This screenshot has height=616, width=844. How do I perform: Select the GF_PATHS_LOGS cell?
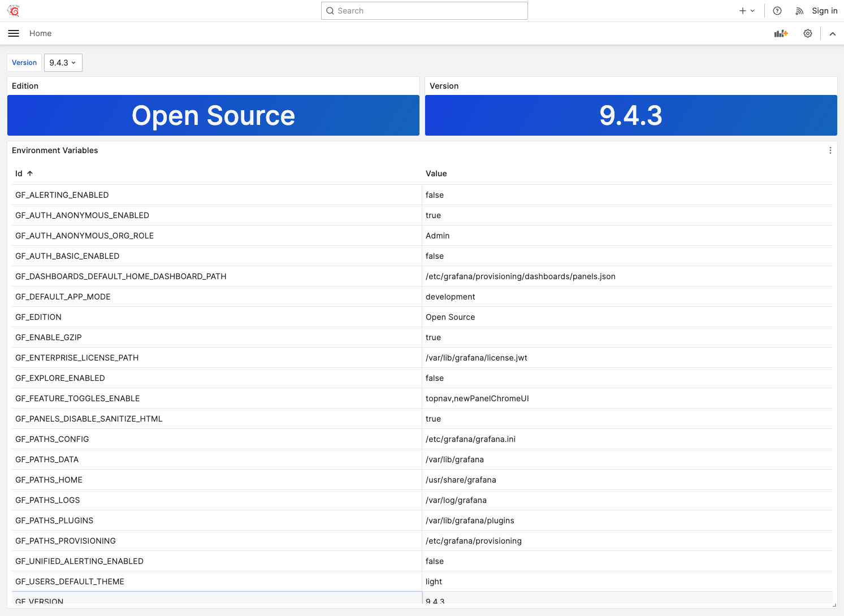[x=217, y=500]
